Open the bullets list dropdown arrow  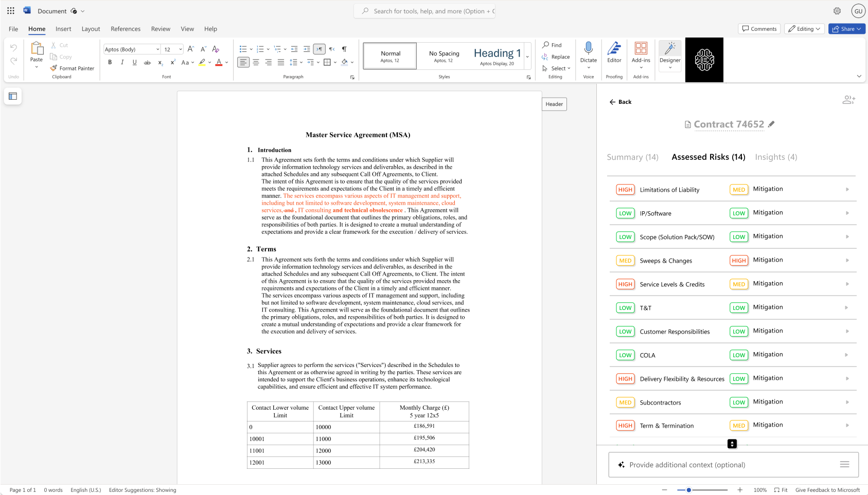[x=251, y=49]
